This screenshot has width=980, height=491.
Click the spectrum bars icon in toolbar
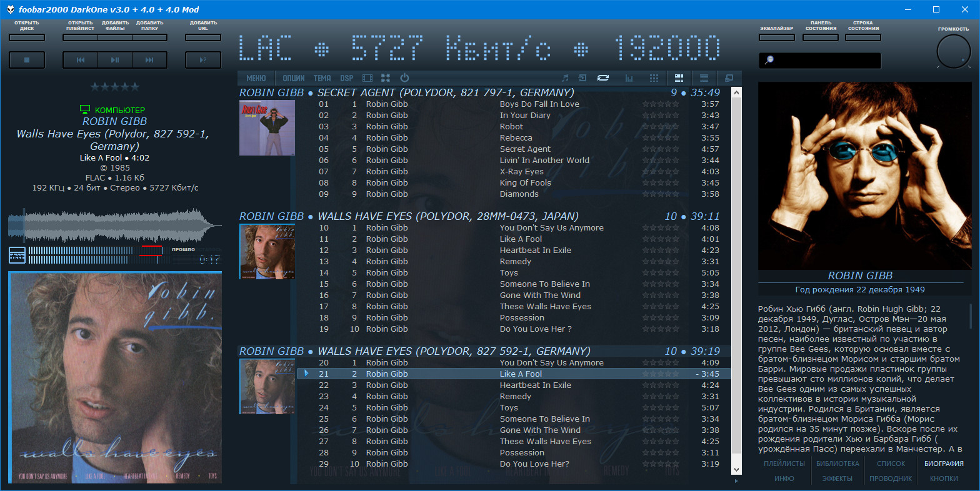pyautogui.click(x=629, y=78)
